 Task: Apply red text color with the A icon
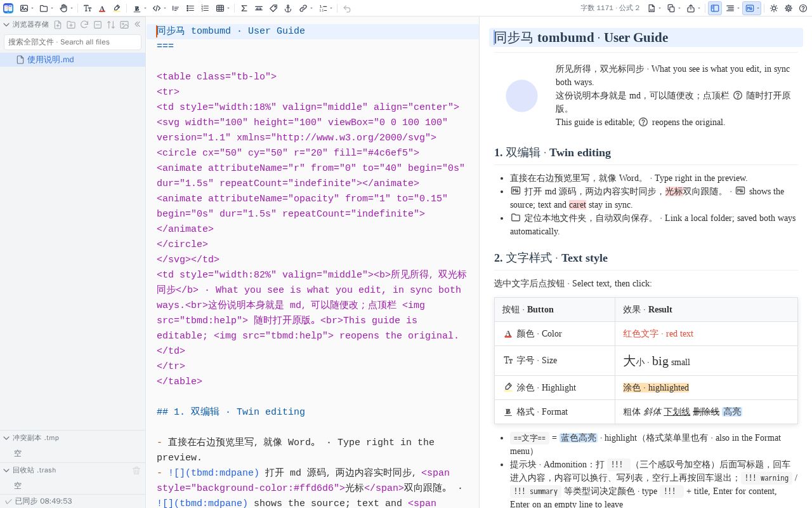pyautogui.click(x=102, y=8)
